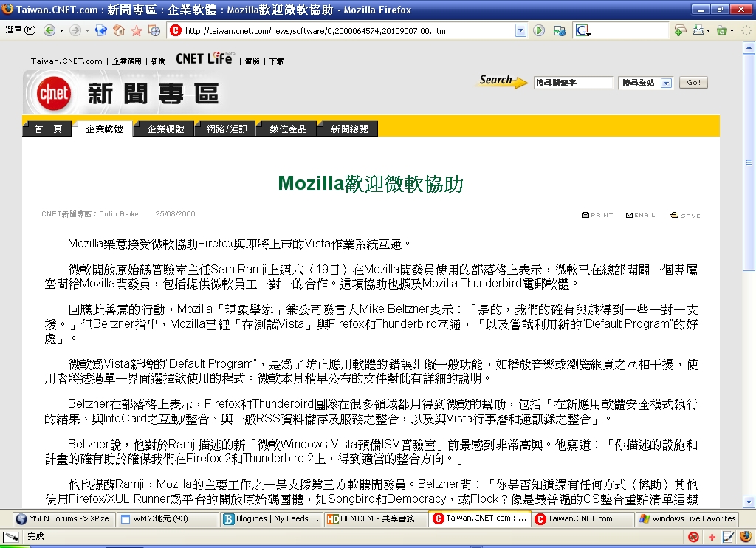Click the Firefox icon in the status bar
Screen dimensions: 756x548
[x=745, y=537]
